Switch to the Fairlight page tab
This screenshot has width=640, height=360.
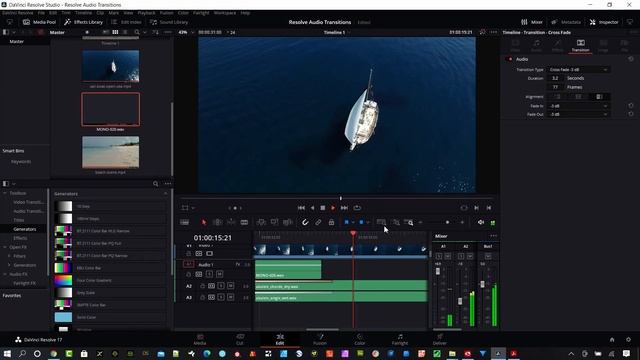400,339
